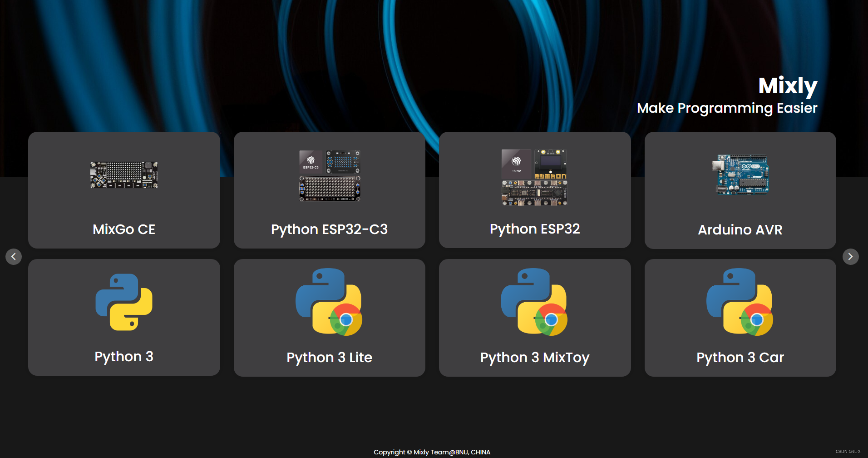Open the MixGo CE label
Viewport: 868px width, 458px height.
coord(124,229)
